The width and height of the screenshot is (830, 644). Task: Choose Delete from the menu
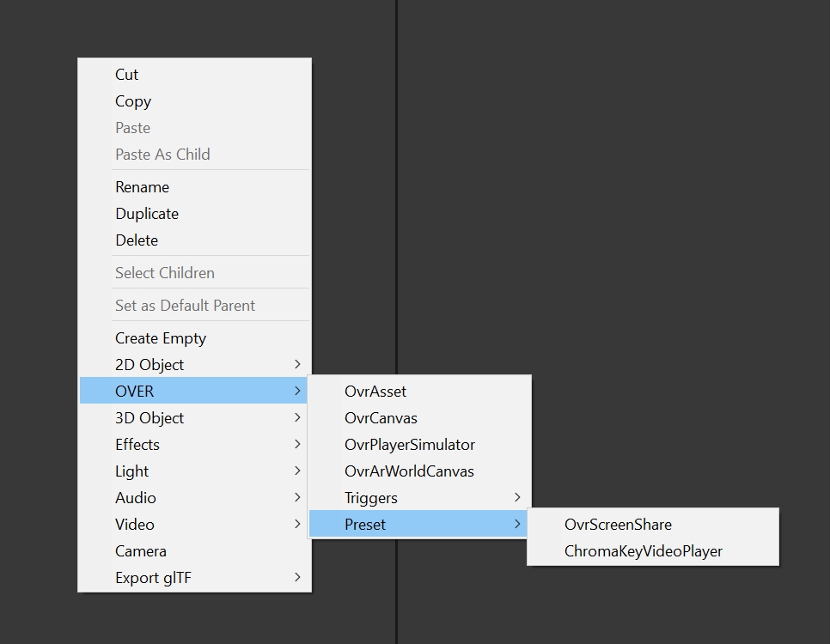tap(137, 240)
